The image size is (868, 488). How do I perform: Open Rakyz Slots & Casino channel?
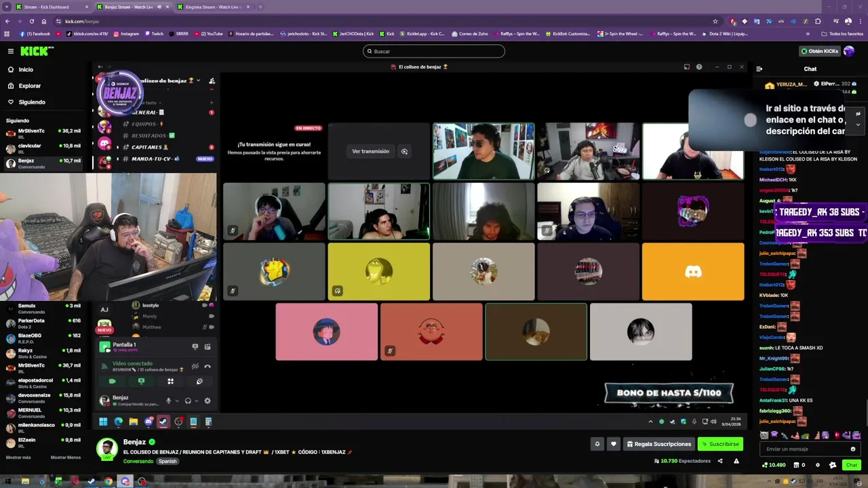(44, 353)
